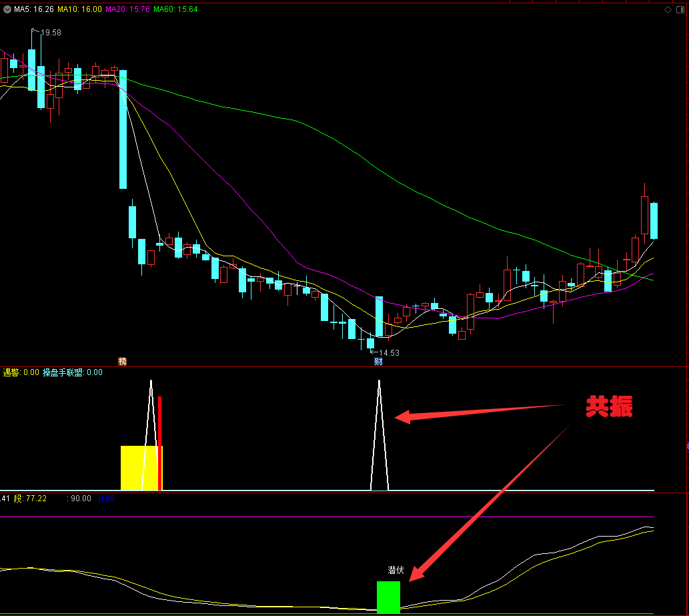Click the 潜伏 signal label

point(396,570)
